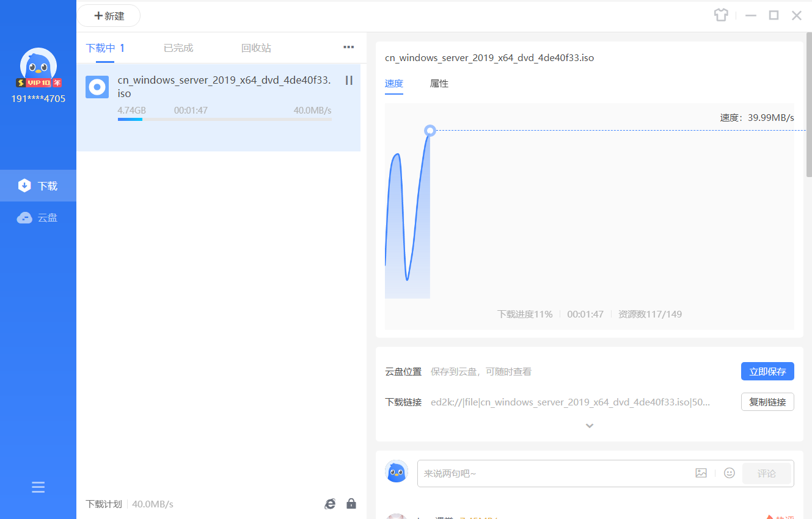Click the file title in the detail panel
Screen dimensions: 812x519
tap(489, 58)
